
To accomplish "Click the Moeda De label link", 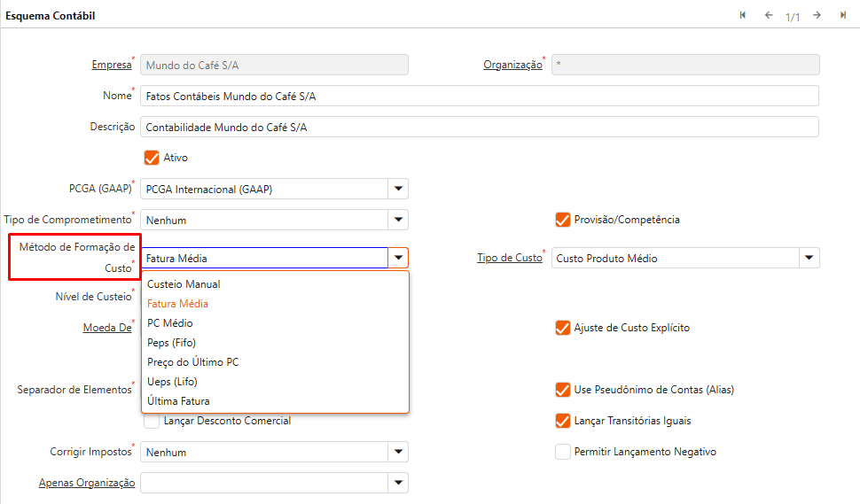I will (x=106, y=328).
